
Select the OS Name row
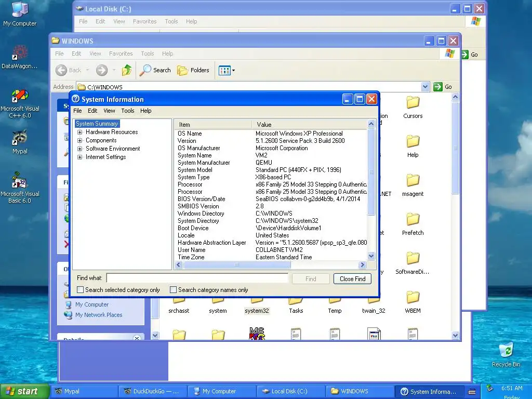271,134
